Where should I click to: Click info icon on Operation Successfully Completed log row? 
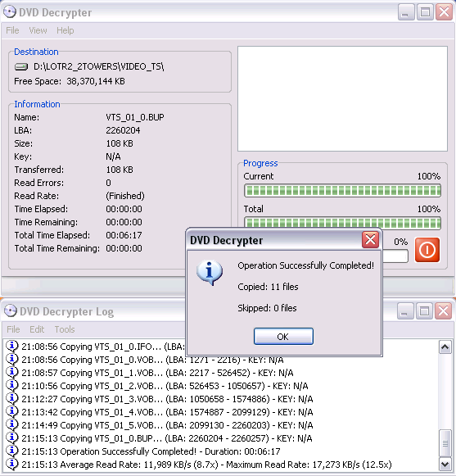12,451
